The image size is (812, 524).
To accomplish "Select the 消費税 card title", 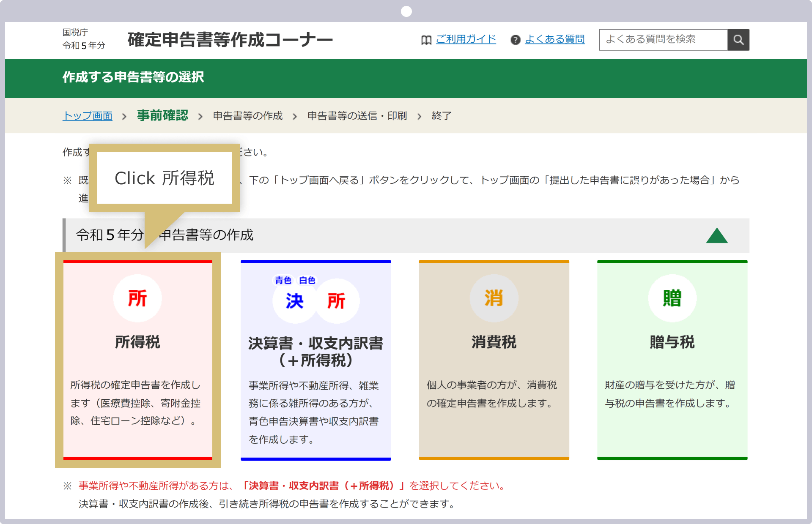I will pyautogui.click(x=494, y=342).
